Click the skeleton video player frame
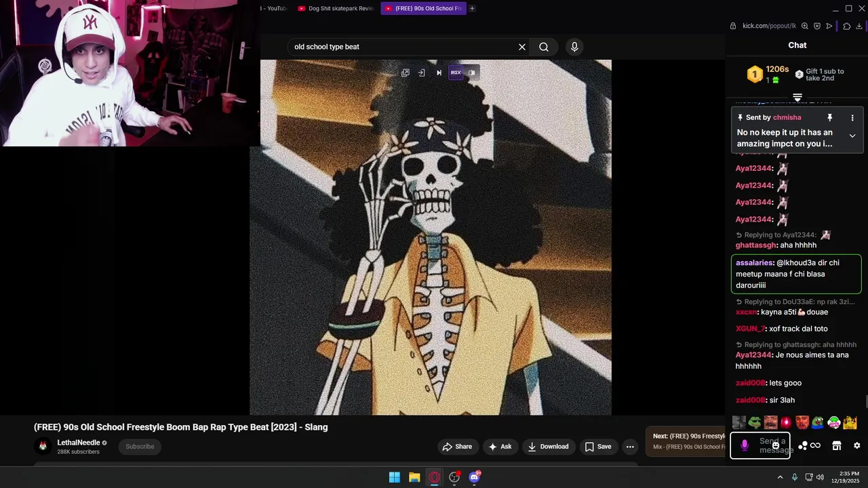This screenshot has height=488, width=868. pos(431,237)
